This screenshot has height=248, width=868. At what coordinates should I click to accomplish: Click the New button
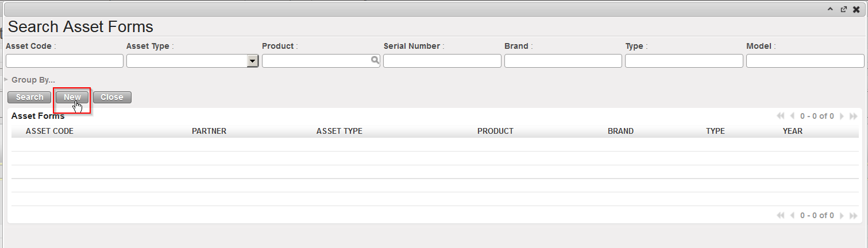point(72,98)
